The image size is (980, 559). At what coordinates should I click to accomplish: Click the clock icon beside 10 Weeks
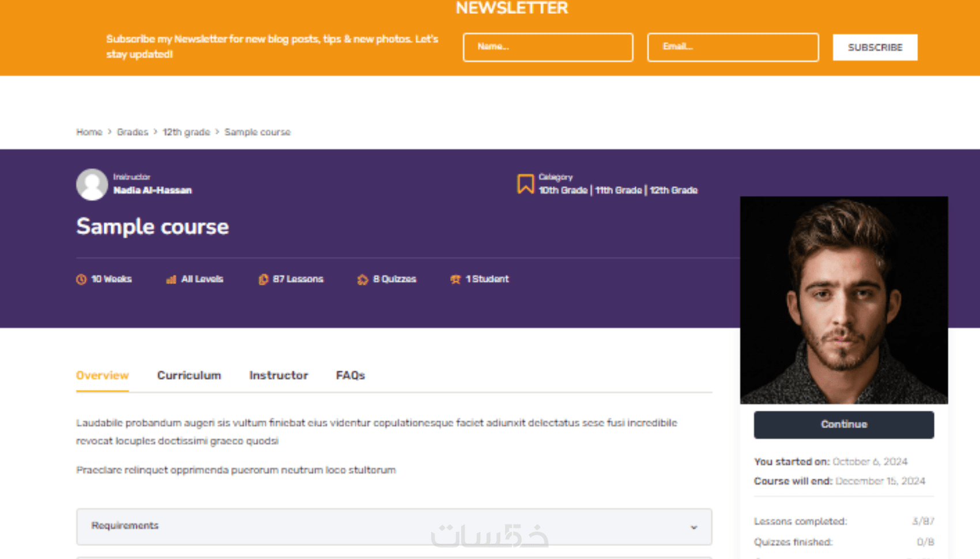pos(81,279)
